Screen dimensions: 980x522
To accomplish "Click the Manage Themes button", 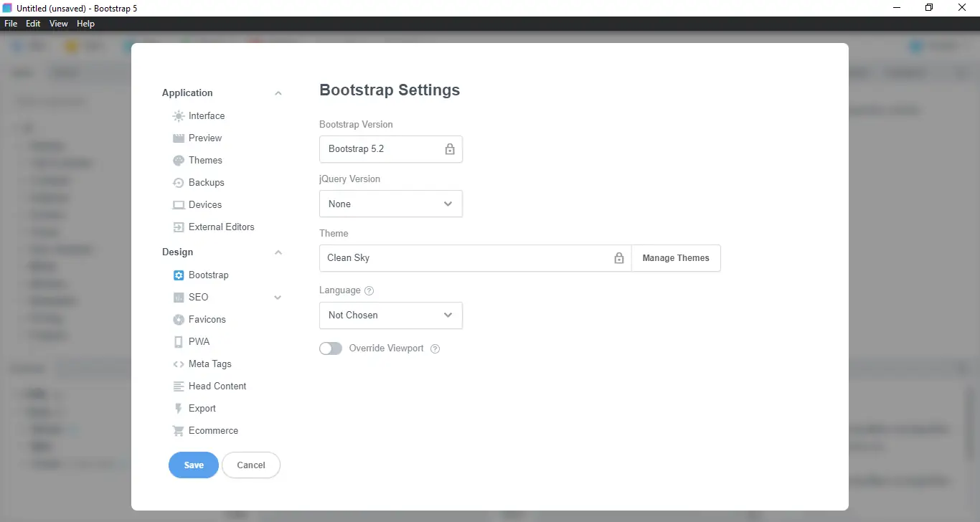I will point(675,258).
